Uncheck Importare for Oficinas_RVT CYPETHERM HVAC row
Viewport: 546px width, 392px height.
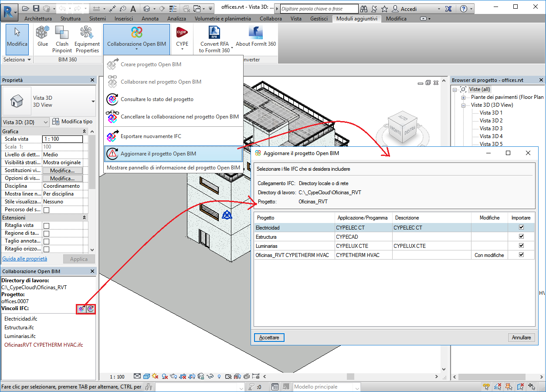(521, 255)
